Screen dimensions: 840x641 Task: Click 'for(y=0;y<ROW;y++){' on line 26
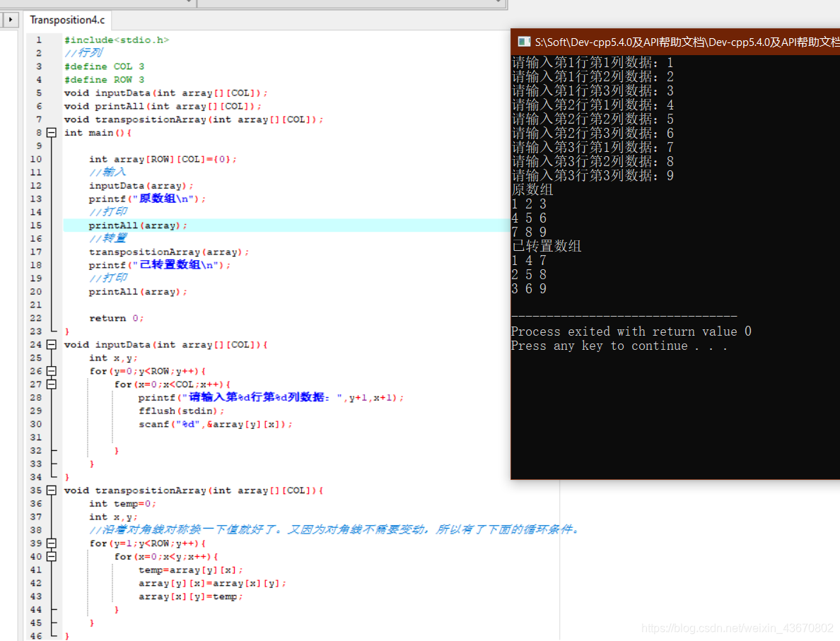tap(147, 370)
